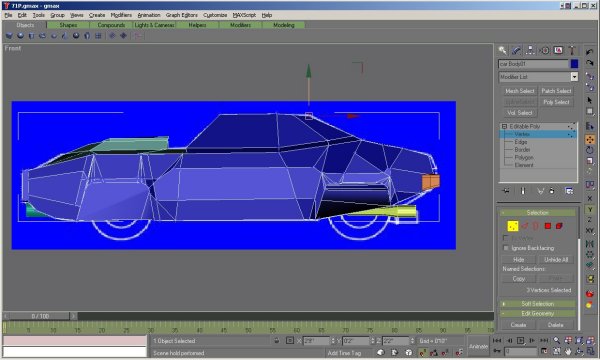Screen dimensions: 600x360
Task: Switch to the Modeling tab
Action: [284, 25]
